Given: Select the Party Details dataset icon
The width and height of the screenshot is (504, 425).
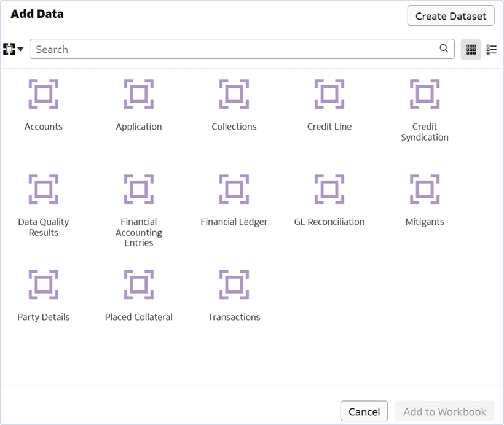Looking at the screenshot, I should [x=43, y=284].
